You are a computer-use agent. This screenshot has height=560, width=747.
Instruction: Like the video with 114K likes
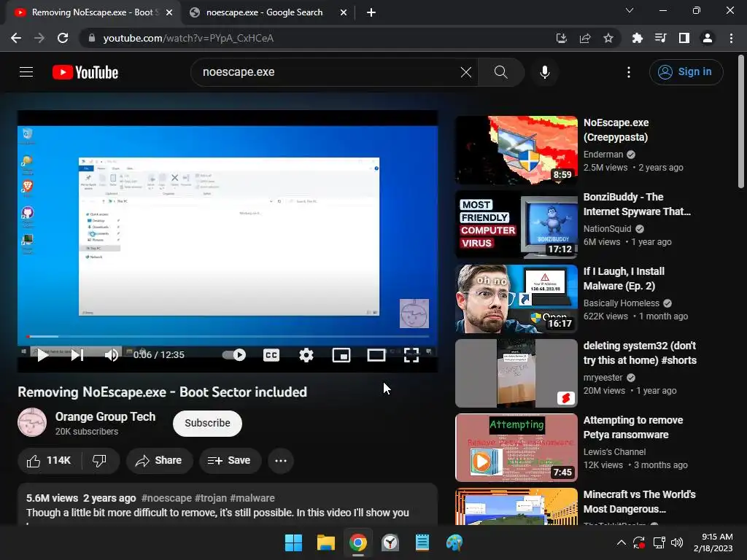(50, 461)
